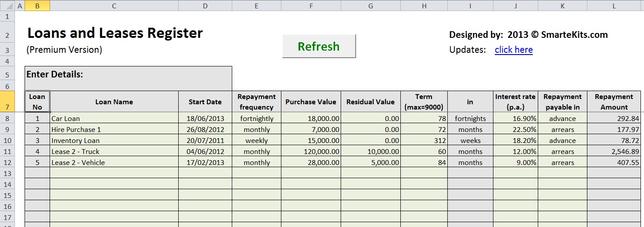Select the 22.50% interest rate cell
The height and width of the screenshot is (227, 644).
515,129
